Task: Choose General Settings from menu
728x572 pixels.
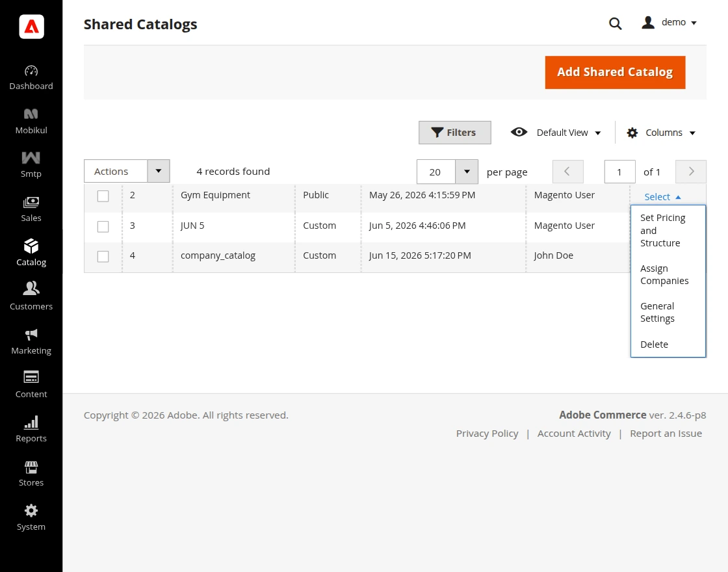Action: pos(668,313)
